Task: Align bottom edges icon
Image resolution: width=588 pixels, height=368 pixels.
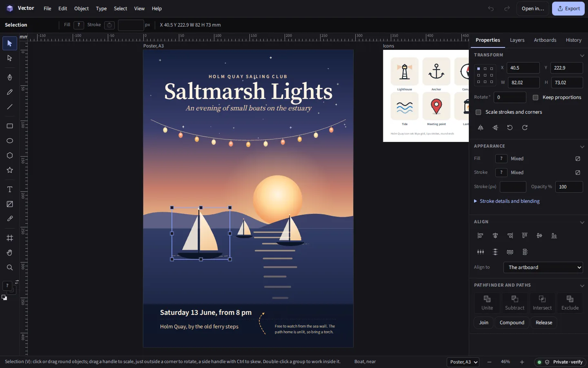Action: [x=554, y=236]
